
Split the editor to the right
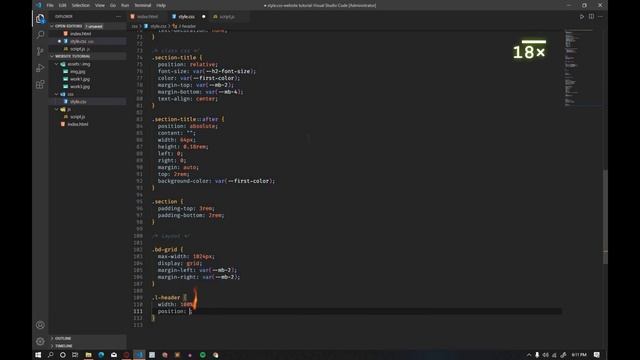(591, 17)
